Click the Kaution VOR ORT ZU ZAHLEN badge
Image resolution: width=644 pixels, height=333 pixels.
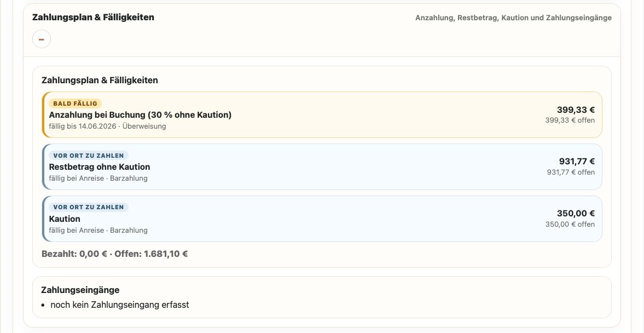coord(88,207)
